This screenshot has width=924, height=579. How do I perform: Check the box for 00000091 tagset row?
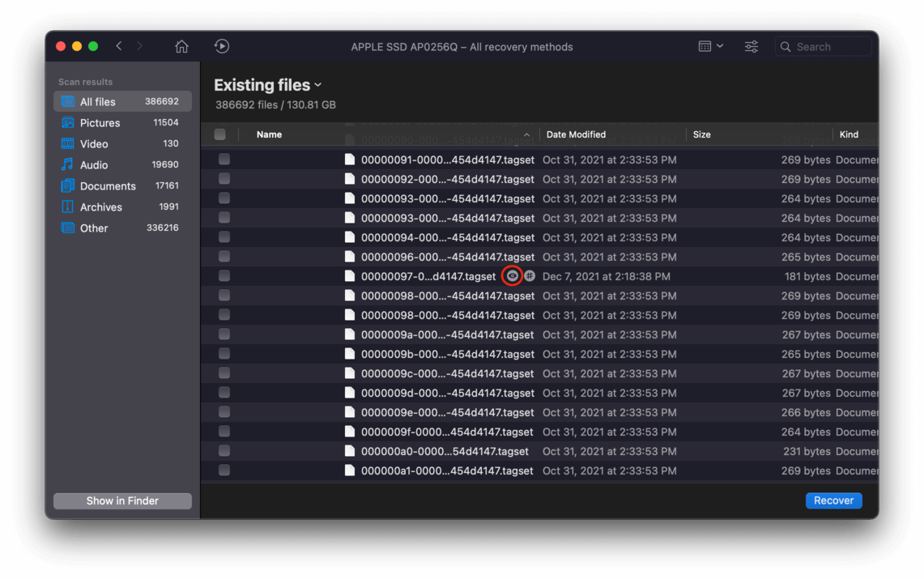[224, 159]
